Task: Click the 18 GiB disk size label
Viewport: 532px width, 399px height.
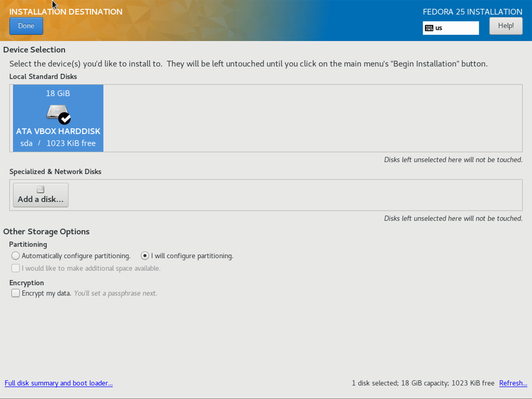Action: coord(58,93)
